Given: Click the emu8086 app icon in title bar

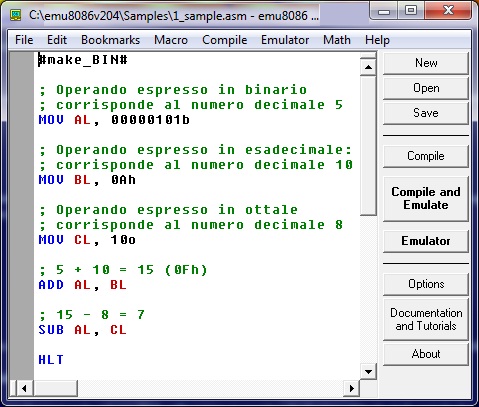Looking at the screenshot, I should click(x=16, y=15).
